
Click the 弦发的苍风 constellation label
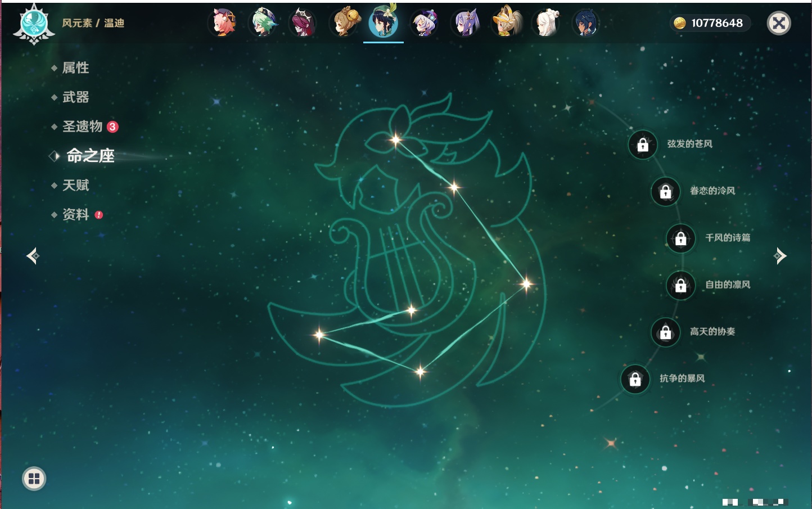click(x=690, y=144)
